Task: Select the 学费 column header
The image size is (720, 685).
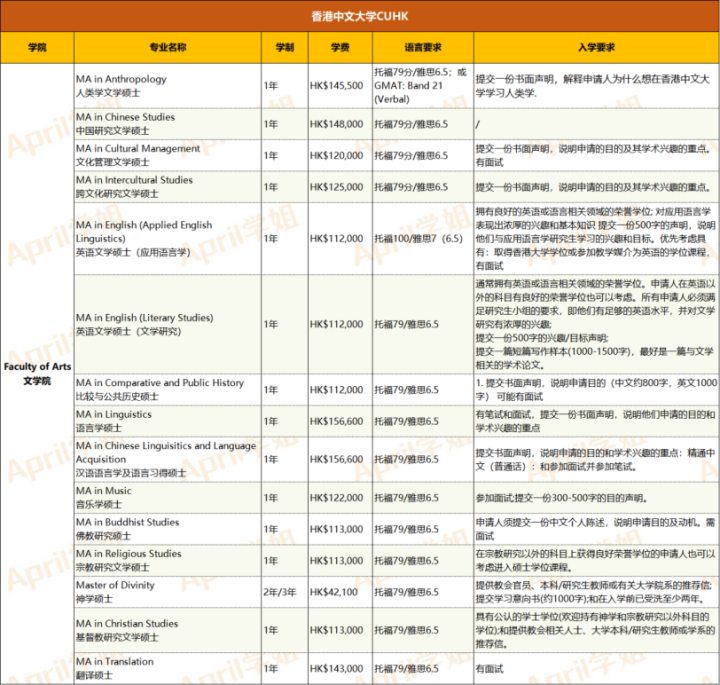Action: click(x=340, y=47)
